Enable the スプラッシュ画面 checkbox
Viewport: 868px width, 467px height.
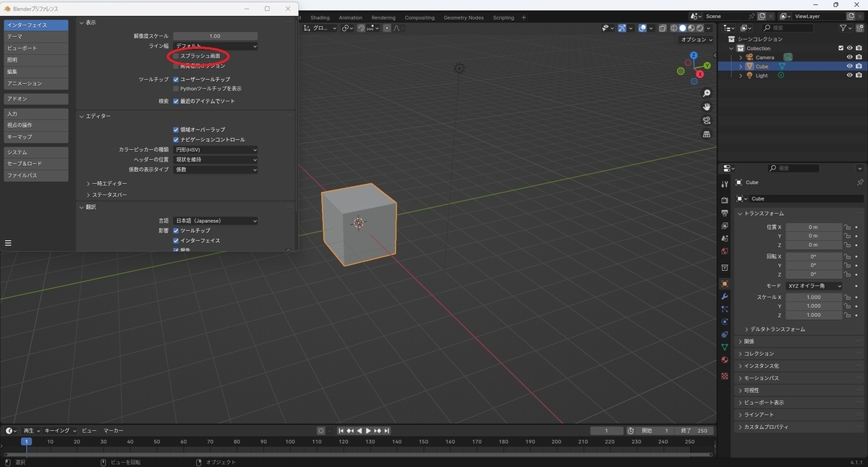pos(176,56)
